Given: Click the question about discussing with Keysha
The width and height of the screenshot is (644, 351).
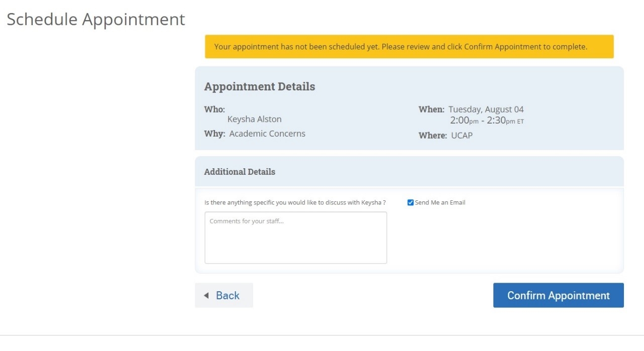Looking at the screenshot, I should click(295, 202).
